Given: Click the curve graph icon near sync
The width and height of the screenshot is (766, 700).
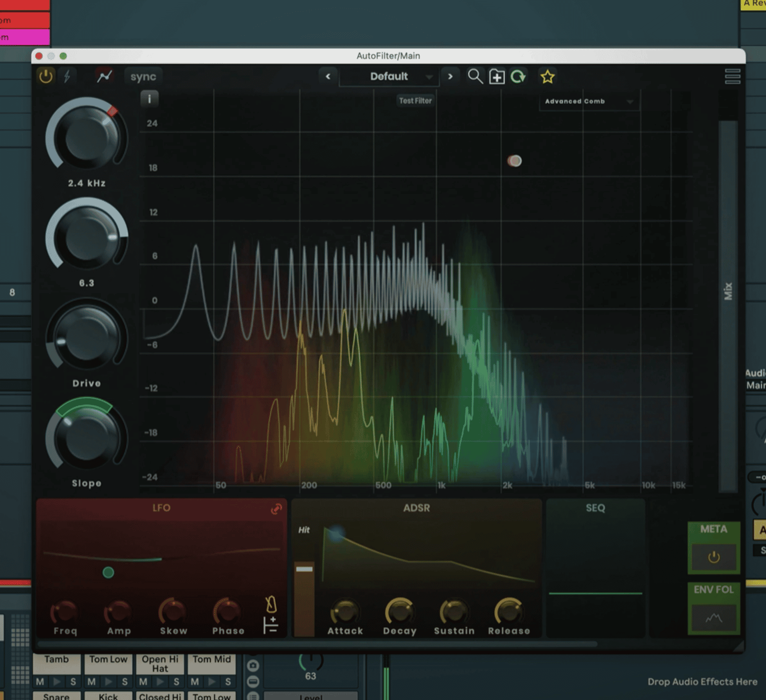Looking at the screenshot, I should 104,76.
